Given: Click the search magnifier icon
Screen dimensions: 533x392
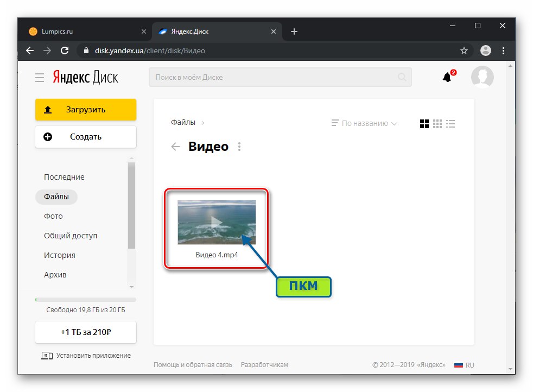Looking at the screenshot, I should (x=402, y=77).
